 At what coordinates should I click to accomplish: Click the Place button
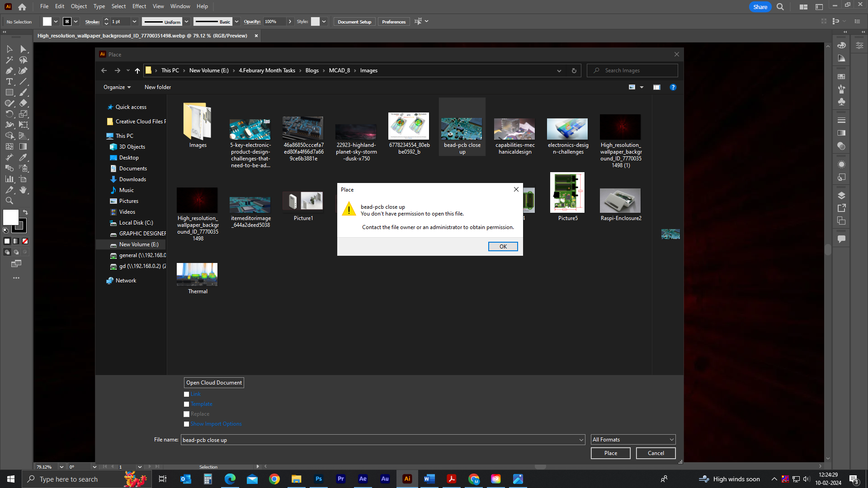[x=610, y=453]
